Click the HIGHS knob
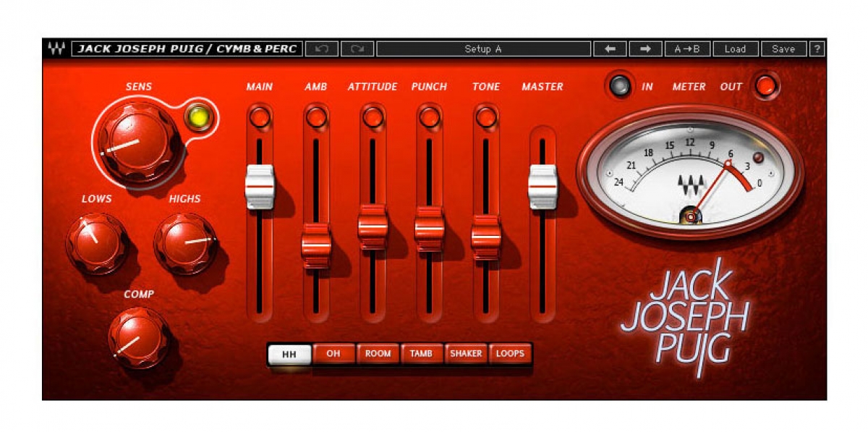Viewport: 868px width, 432px height. (x=184, y=243)
